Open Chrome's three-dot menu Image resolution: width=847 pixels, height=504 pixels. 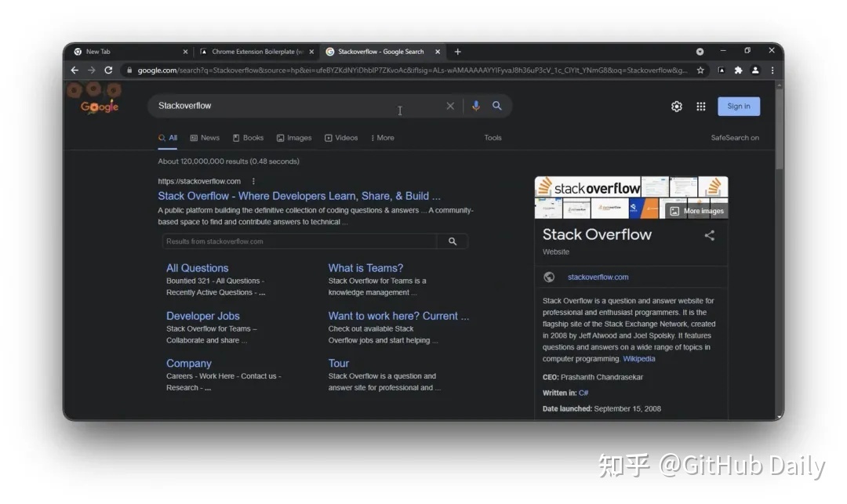coord(772,70)
